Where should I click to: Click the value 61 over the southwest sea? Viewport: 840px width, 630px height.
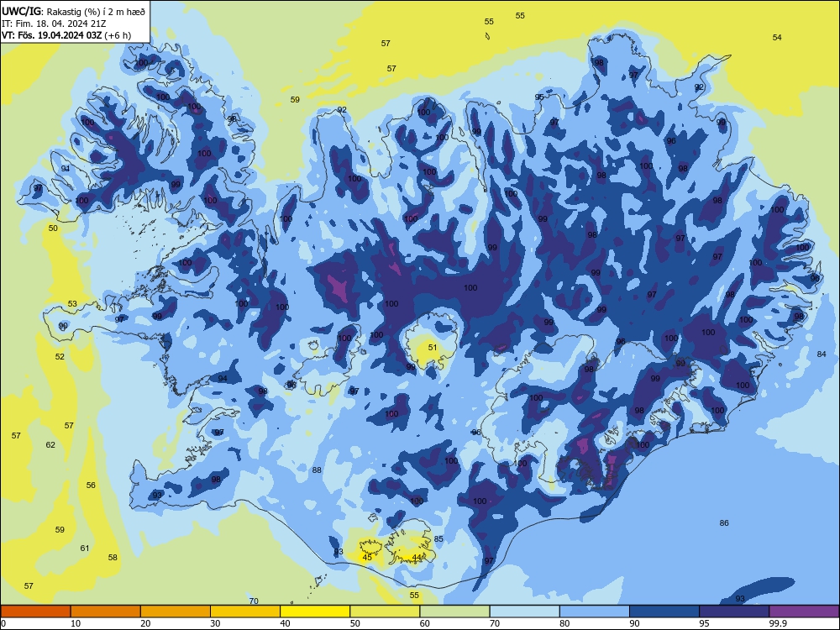(85, 548)
